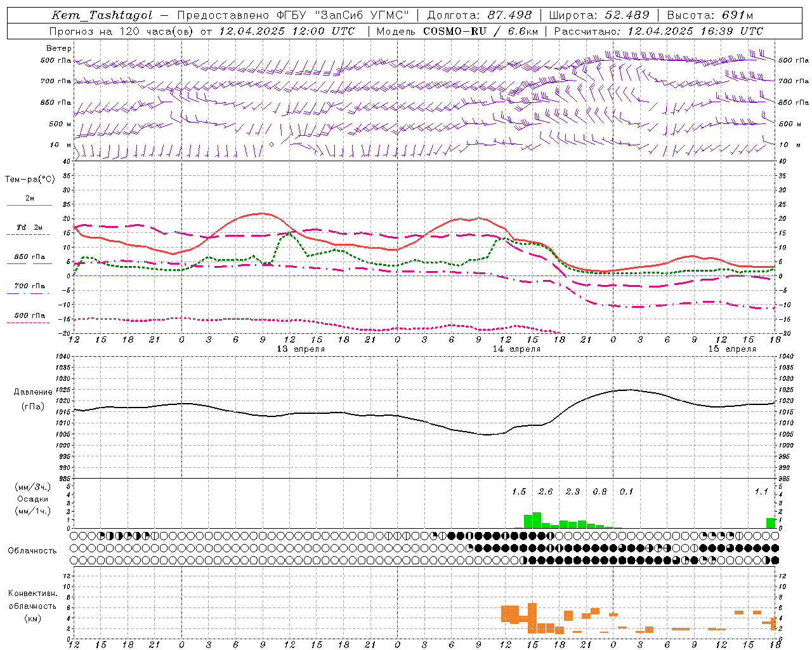812x650 pixels.
Task: Click the Ветер panel label
Action: [x=59, y=48]
